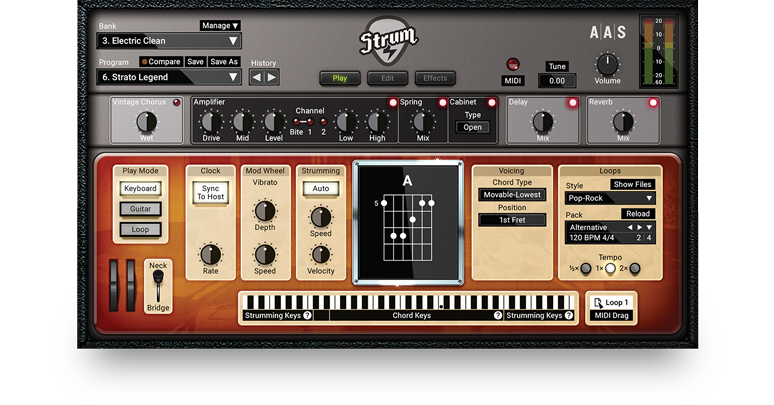The image size is (774, 405).
Task: Select 2x tempo option
Action: point(635,269)
